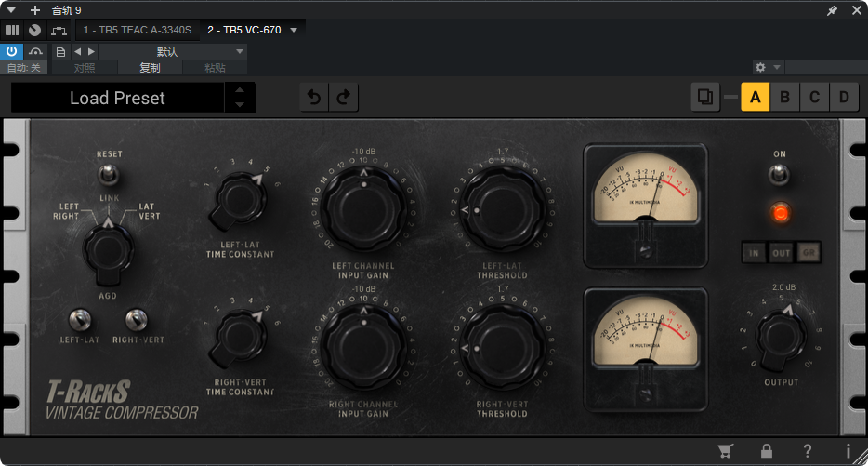Select the GR meter mode button
This screenshot has height=466, width=868.
point(809,253)
